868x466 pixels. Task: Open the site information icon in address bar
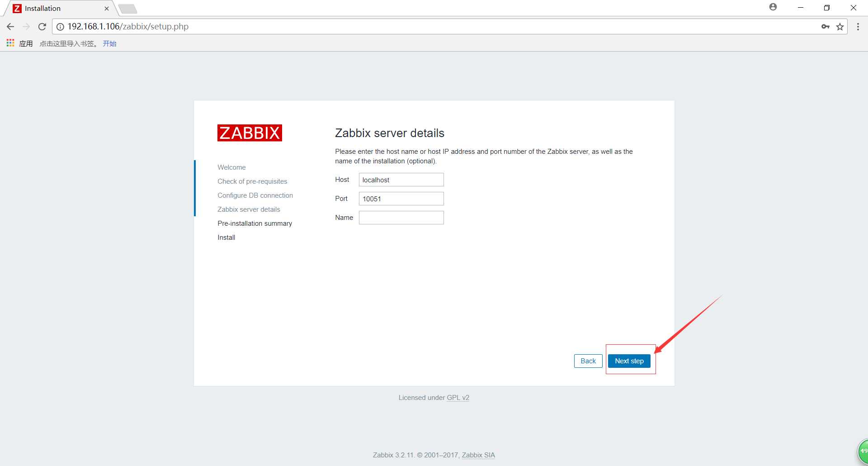click(60, 27)
